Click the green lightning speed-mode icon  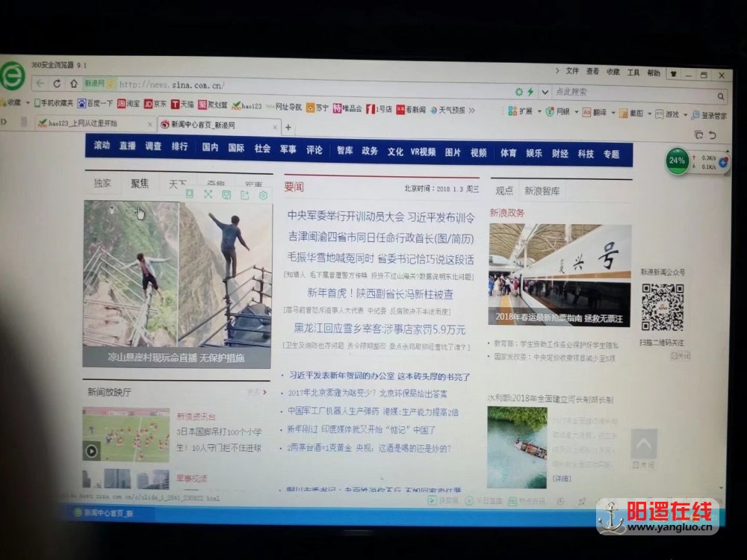(530, 91)
